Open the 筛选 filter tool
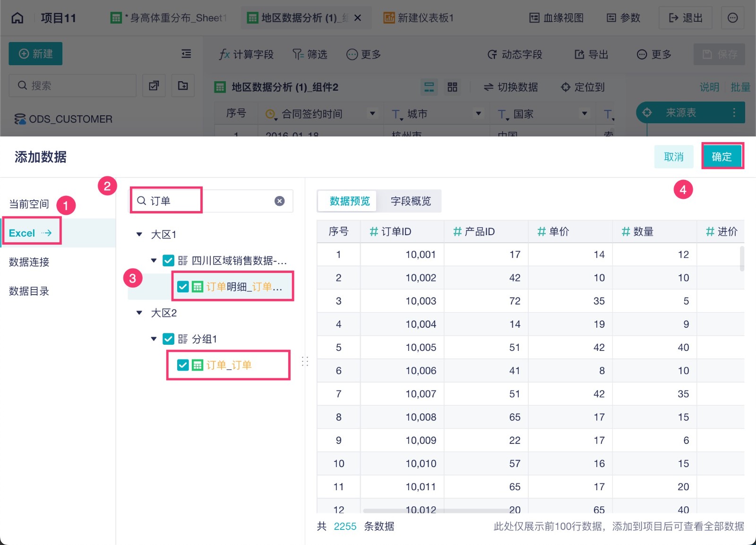The width and height of the screenshot is (756, 545). pyautogui.click(x=309, y=54)
